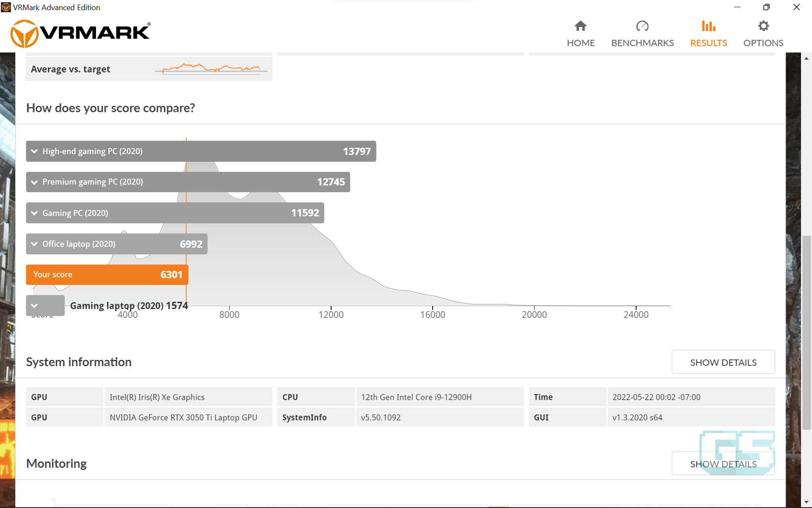Image resolution: width=812 pixels, height=508 pixels.
Task: Open Benchmarks via the gauge icon
Action: pyautogui.click(x=642, y=26)
